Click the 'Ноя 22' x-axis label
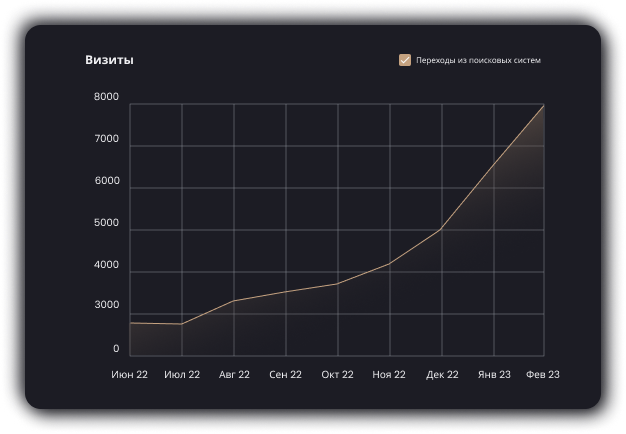Viewport: 626px width, 434px height. point(389,375)
